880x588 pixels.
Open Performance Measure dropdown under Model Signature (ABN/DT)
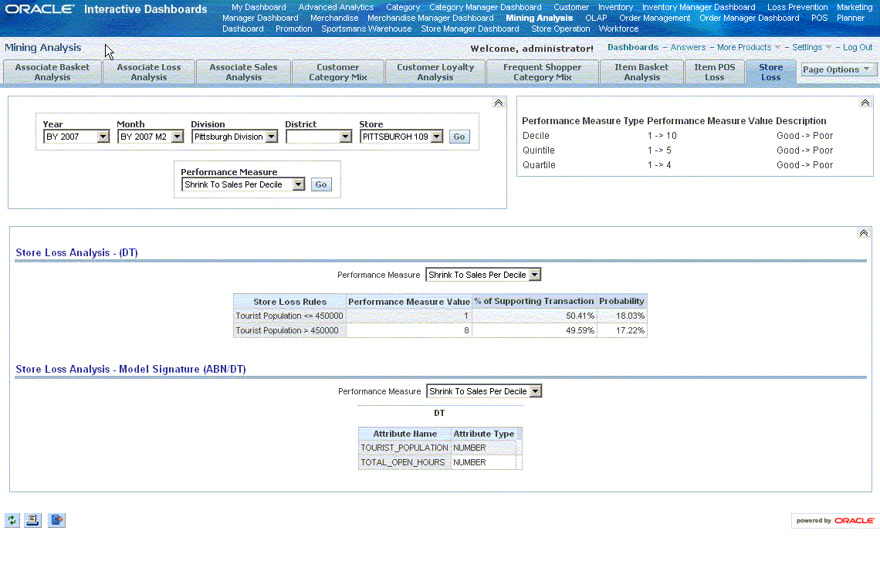[x=484, y=391]
